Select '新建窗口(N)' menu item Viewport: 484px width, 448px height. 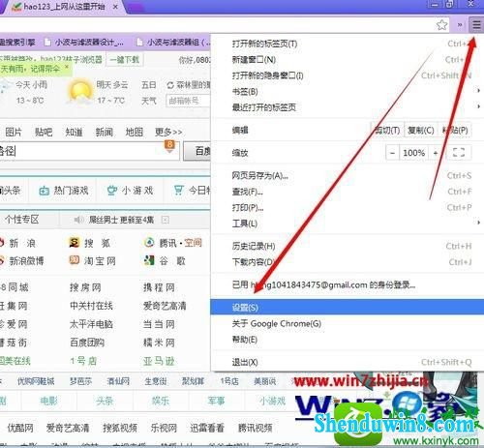pyautogui.click(x=347, y=60)
